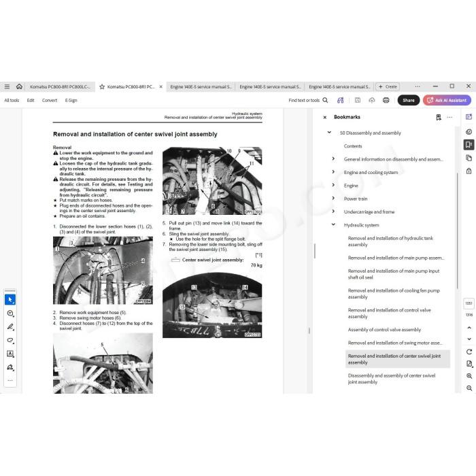Screen dimensions: 476x476
Task: Go to the next page arrow
Action: click(469, 339)
